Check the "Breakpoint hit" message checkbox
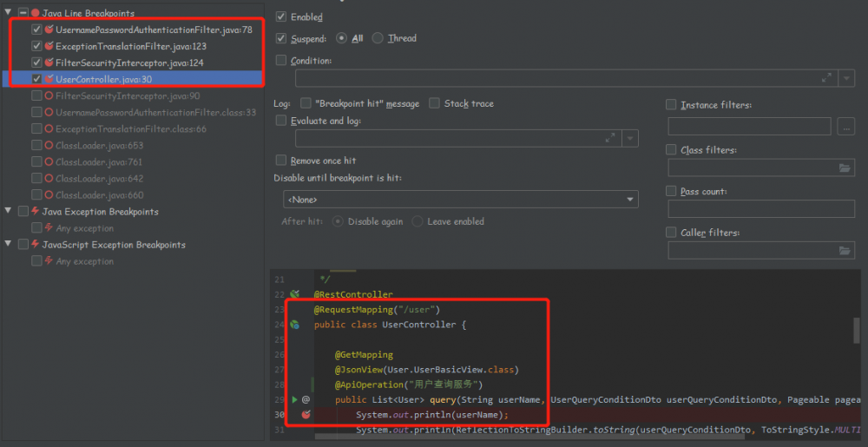 306,103
